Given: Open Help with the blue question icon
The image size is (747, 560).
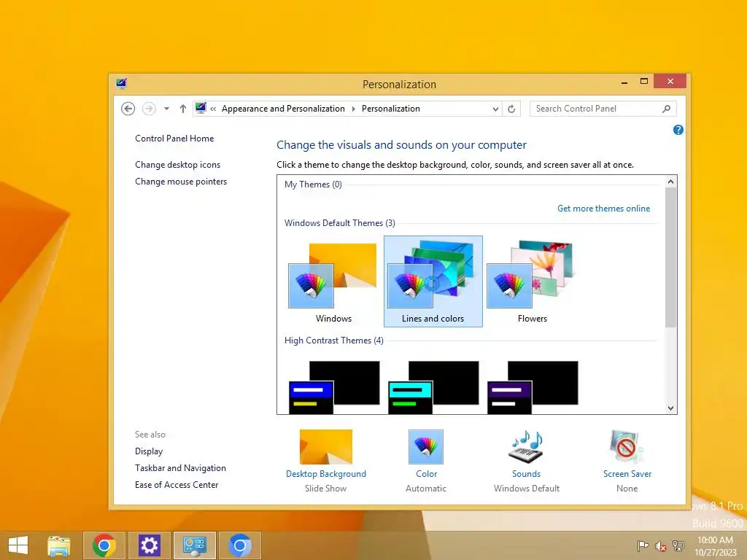Looking at the screenshot, I should [678, 130].
